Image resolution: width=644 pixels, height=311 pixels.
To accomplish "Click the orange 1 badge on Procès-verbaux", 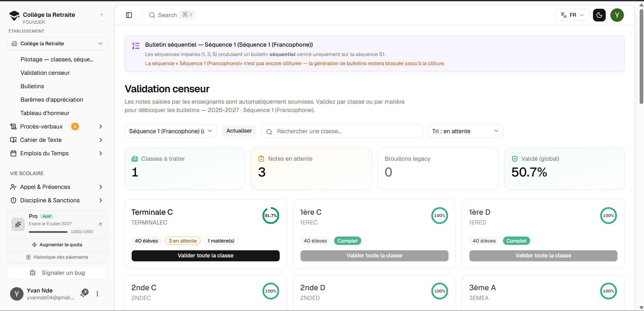I will (x=75, y=126).
